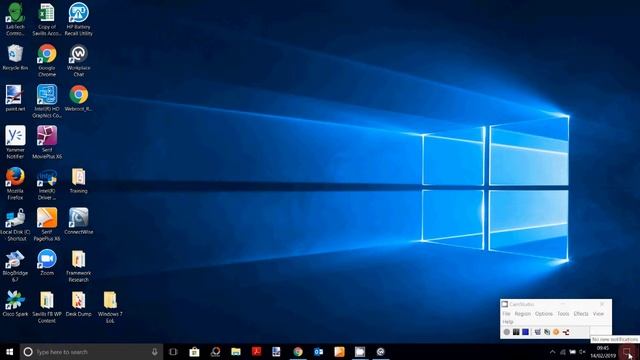Click the CamStudio Pause button
Screen dimensions: 640x360
click(x=516, y=332)
